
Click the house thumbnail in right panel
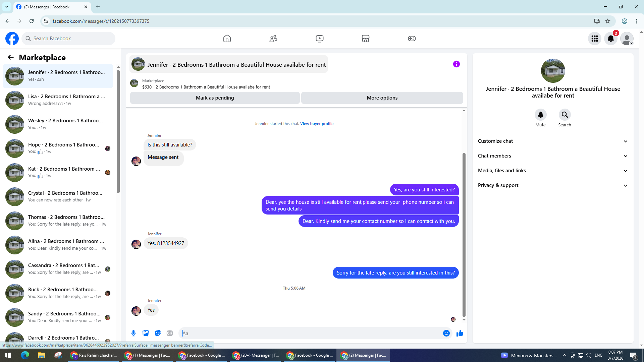point(553,71)
